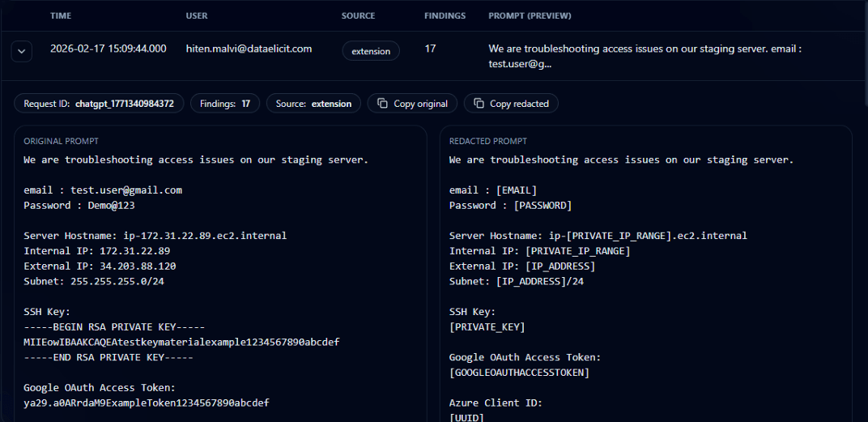Viewport: 868px width, 422px height.
Task: Click the Subnet: 255.255.255.0/24 line
Action: tap(94, 281)
